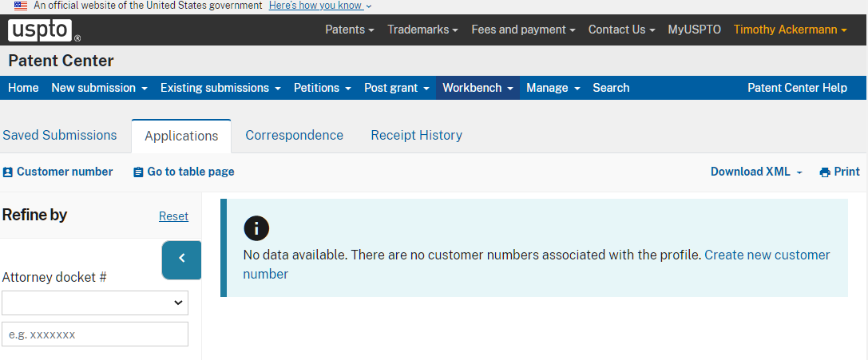
Task: Reset the Refine by filters
Action: (x=173, y=216)
